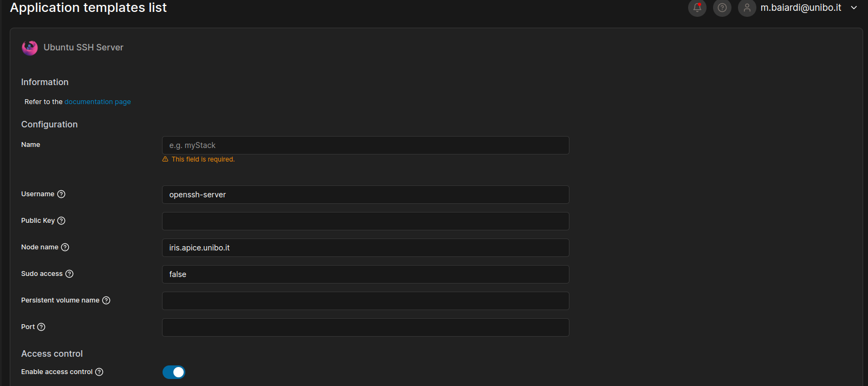This screenshot has width=868, height=386.
Task: Click the help question mark icon in header
Action: click(x=722, y=8)
